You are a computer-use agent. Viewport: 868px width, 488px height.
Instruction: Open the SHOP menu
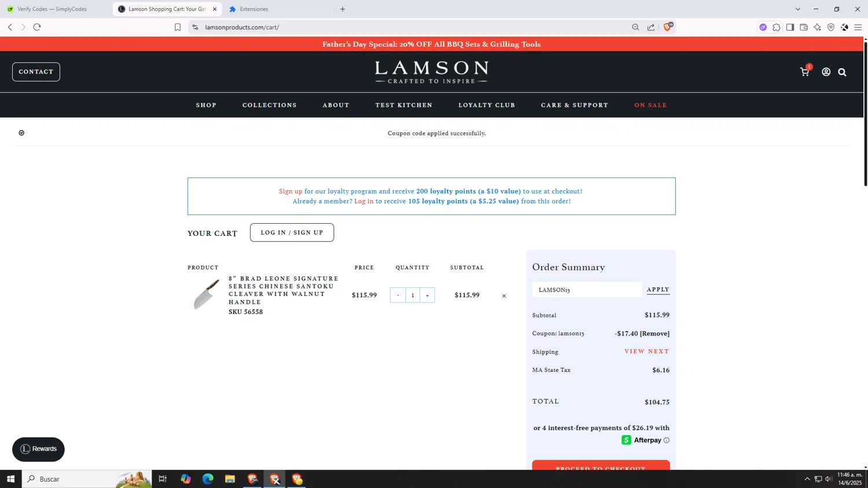click(206, 105)
